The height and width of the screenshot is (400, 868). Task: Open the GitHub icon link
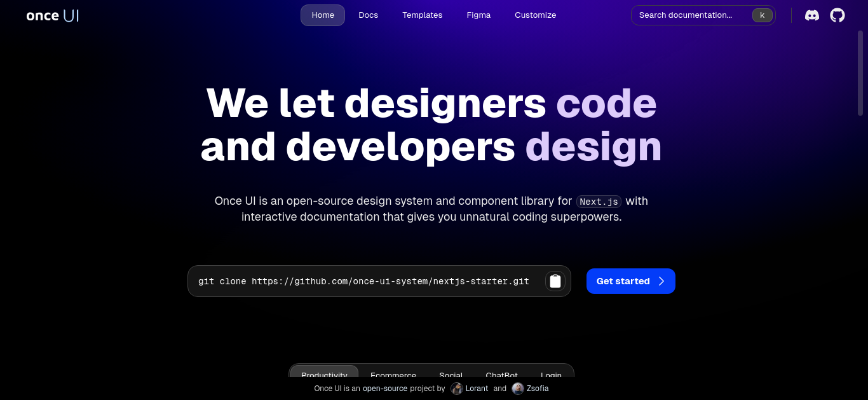[x=837, y=15]
